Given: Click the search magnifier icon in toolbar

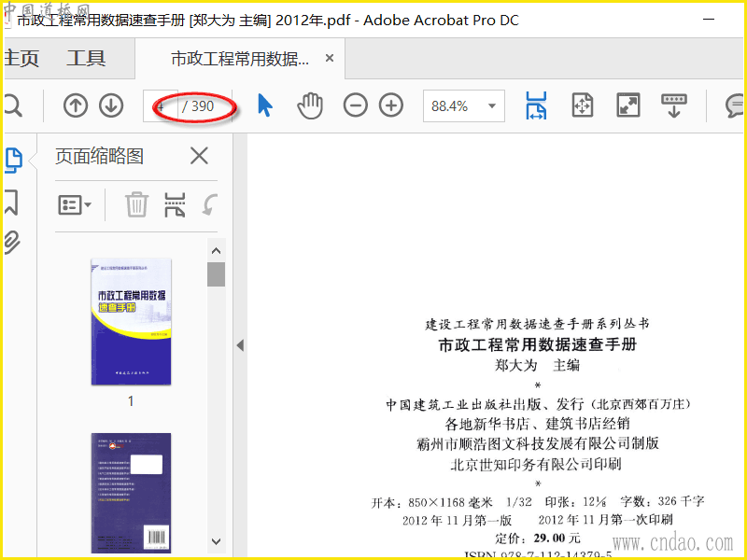Looking at the screenshot, I should click(x=12, y=105).
